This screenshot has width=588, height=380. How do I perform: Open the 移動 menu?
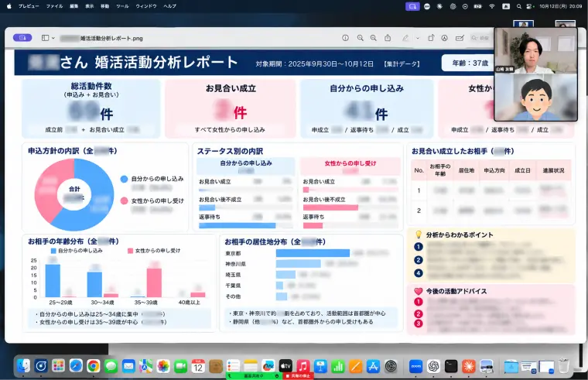104,6
